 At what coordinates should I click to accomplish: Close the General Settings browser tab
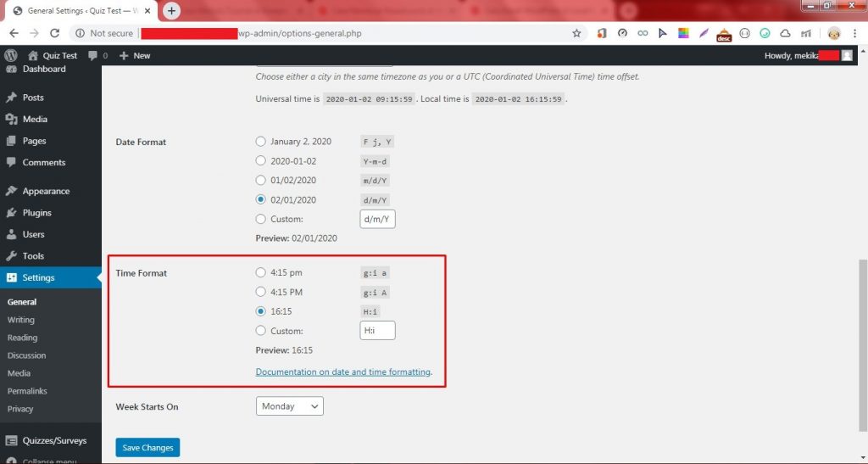coord(147,10)
